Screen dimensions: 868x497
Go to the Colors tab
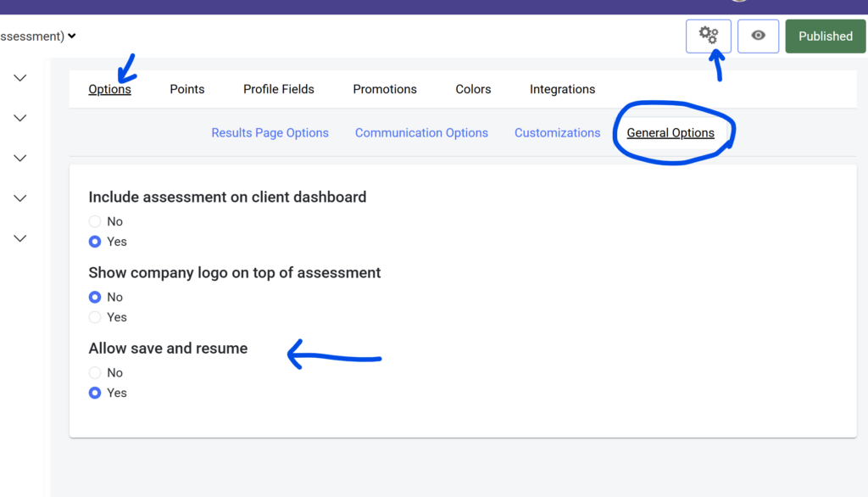point(473,89)
